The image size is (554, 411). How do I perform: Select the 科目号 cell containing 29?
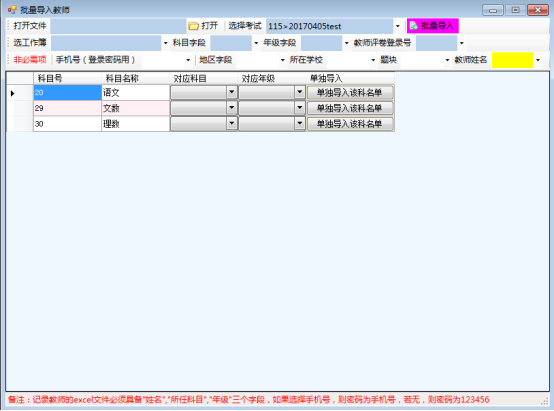(x=67, y=108)
